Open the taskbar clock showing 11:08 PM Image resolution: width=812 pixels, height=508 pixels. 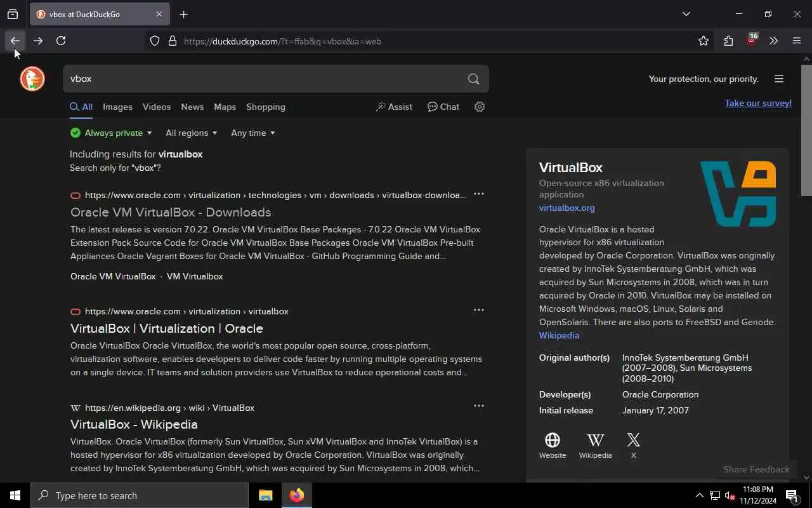[757, 495]
